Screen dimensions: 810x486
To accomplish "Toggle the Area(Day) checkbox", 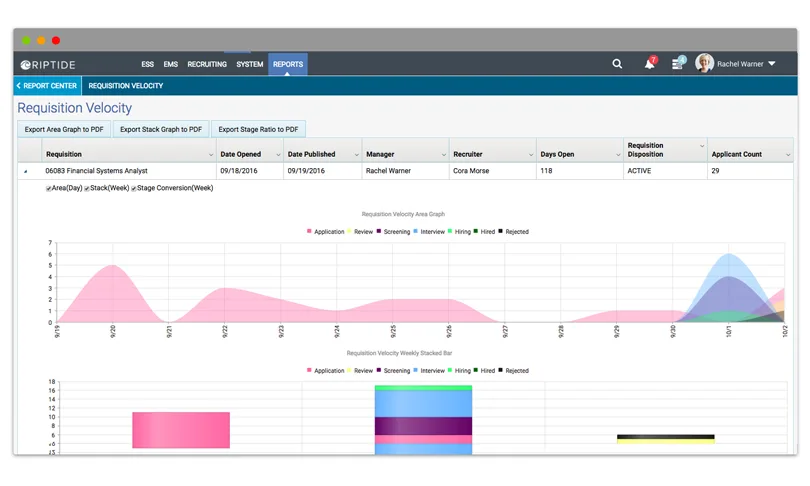I will [x=49, y=189].
